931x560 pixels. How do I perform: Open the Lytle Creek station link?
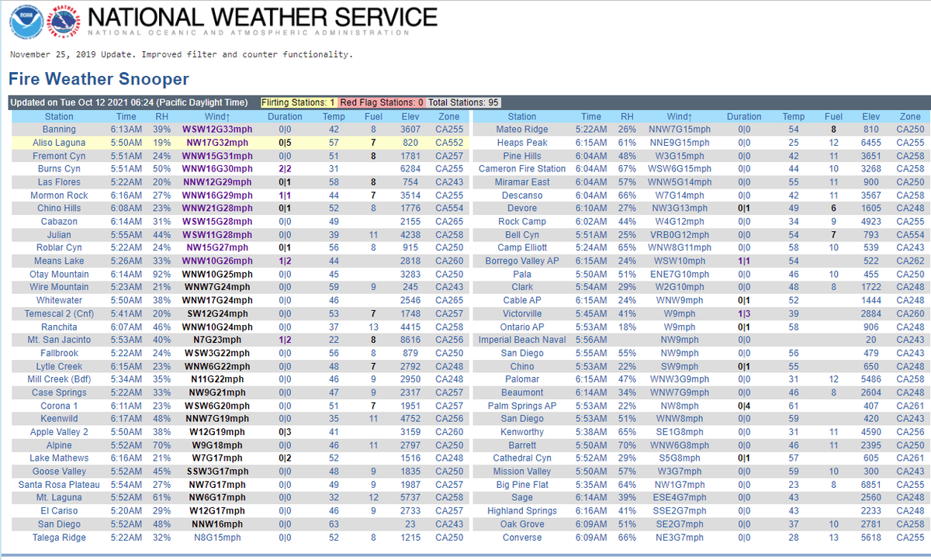[x=59, y=366]
